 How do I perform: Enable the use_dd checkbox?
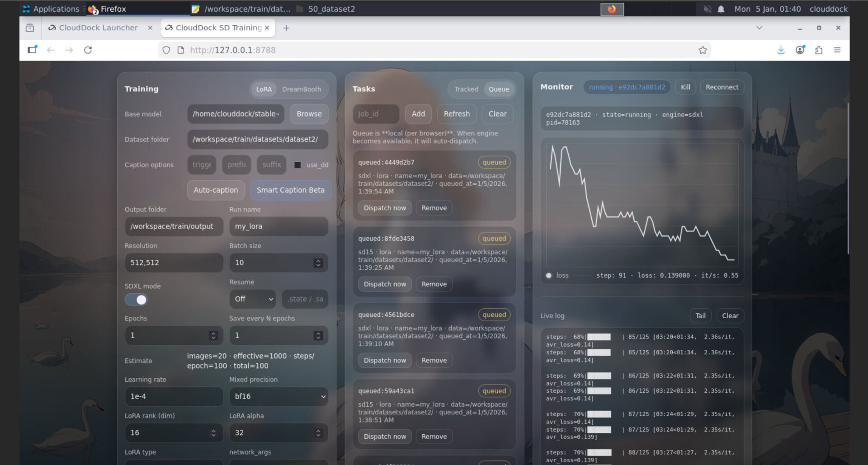tap(297, 164)
